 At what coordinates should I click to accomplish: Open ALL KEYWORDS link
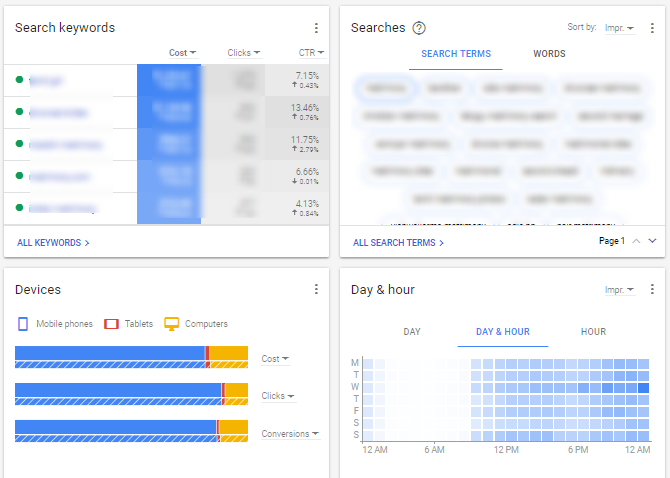click(53, 243)
